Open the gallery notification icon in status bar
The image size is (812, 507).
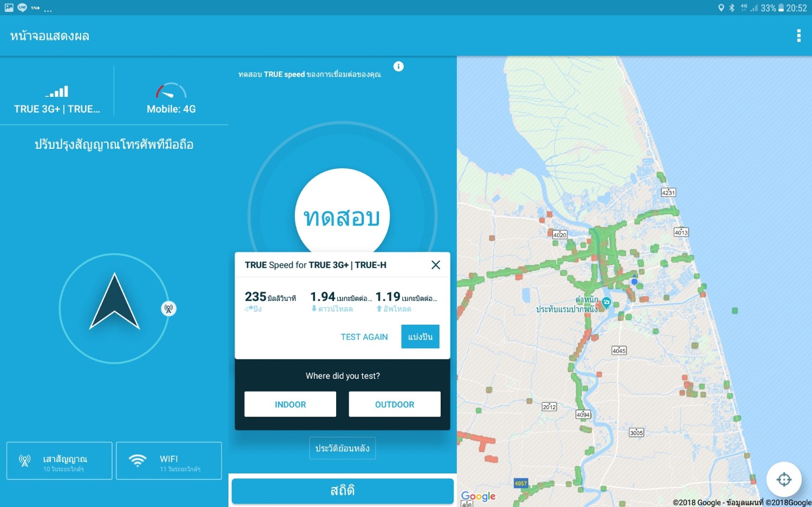click(x=9, y=8)
